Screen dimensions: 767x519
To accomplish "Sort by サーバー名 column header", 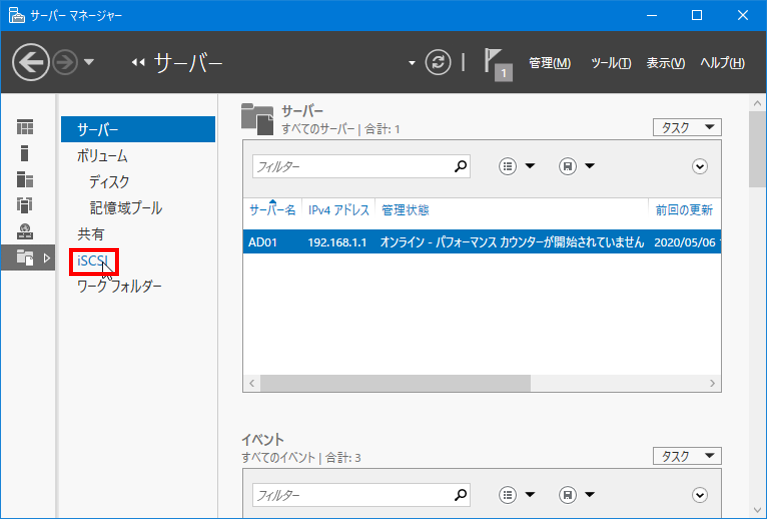I will click(272, 210).
